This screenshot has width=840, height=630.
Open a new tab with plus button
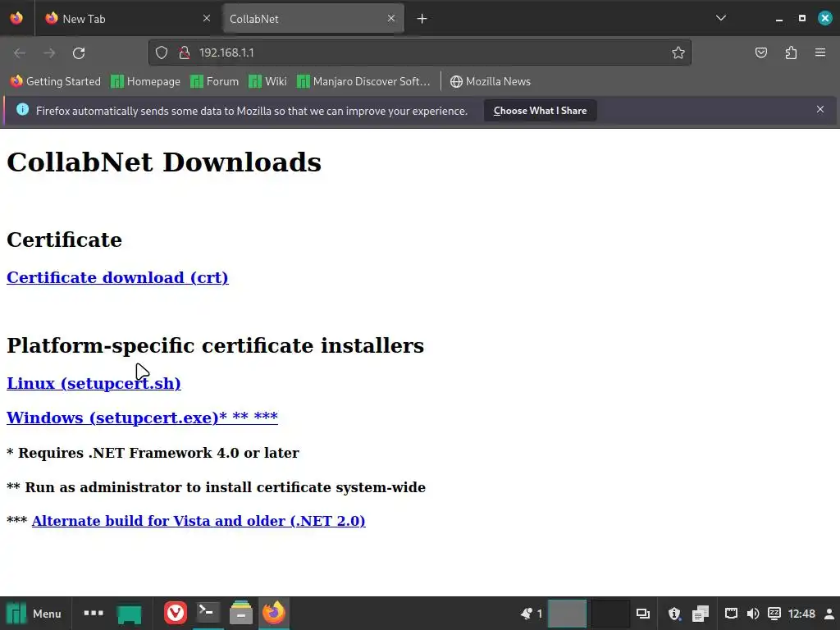point(422,19)
